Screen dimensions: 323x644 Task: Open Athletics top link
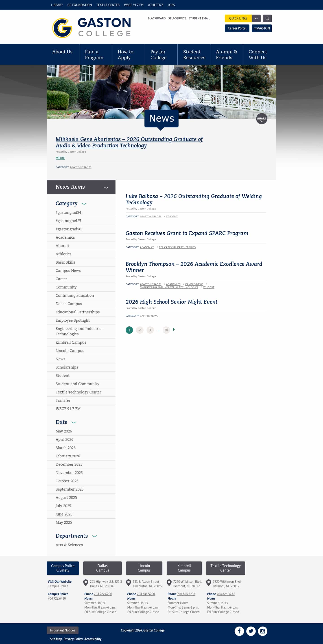(x=155, y=5)
